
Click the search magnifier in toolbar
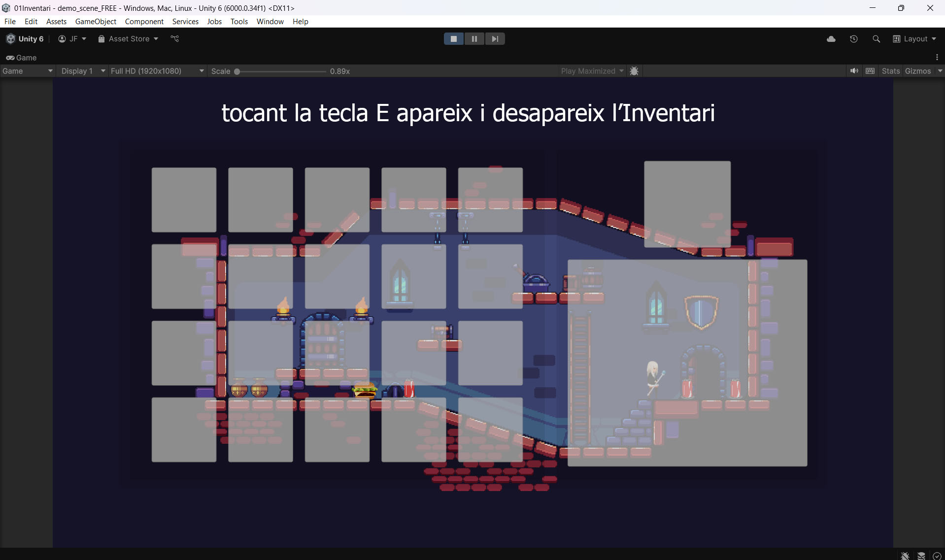click(x=876, y=39)
